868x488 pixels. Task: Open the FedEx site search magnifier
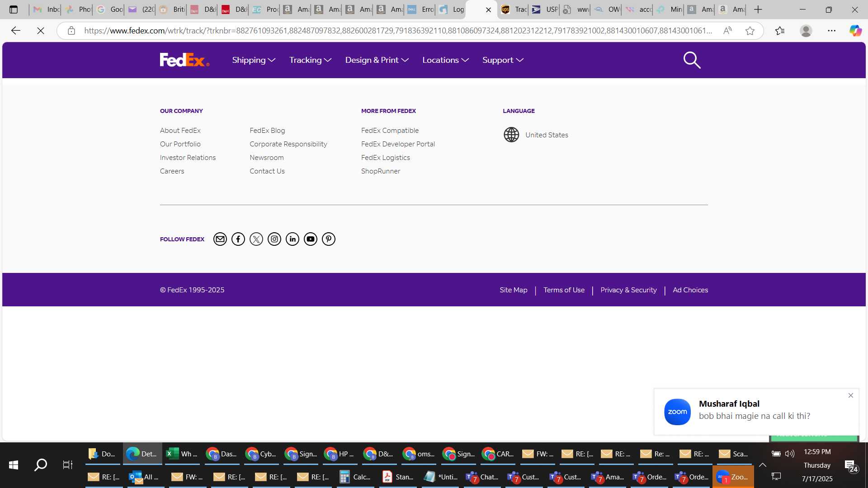coord(692,60)
